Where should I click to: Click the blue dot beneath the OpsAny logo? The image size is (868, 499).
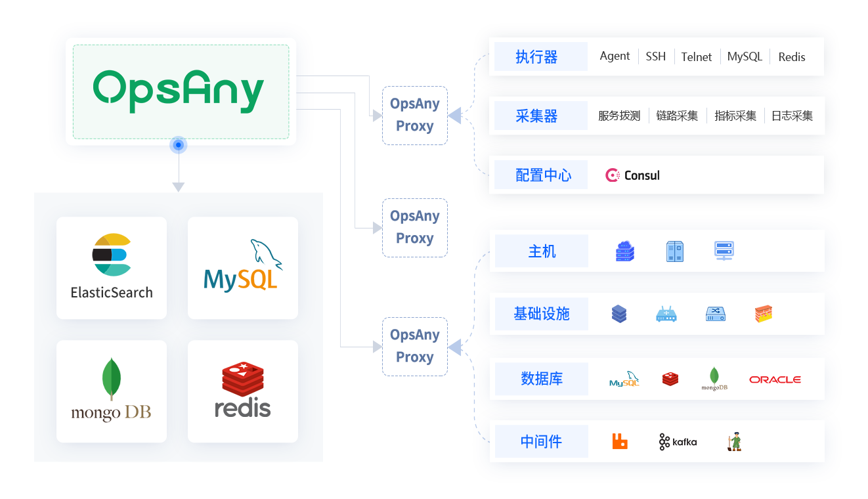(x=178, y=145)
